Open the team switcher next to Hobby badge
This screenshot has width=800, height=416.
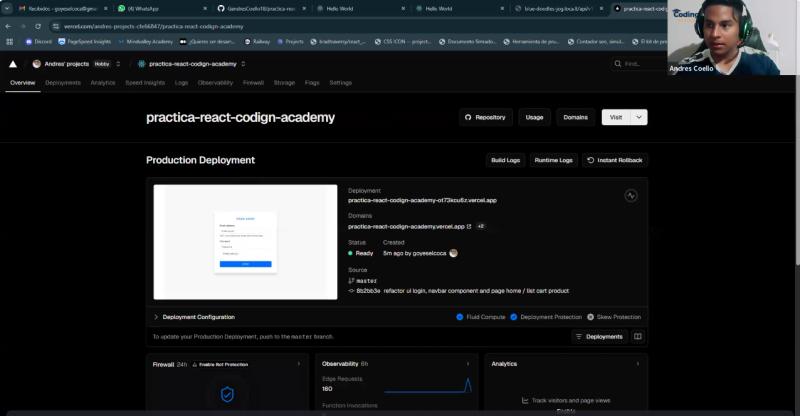tap(118, 64)
